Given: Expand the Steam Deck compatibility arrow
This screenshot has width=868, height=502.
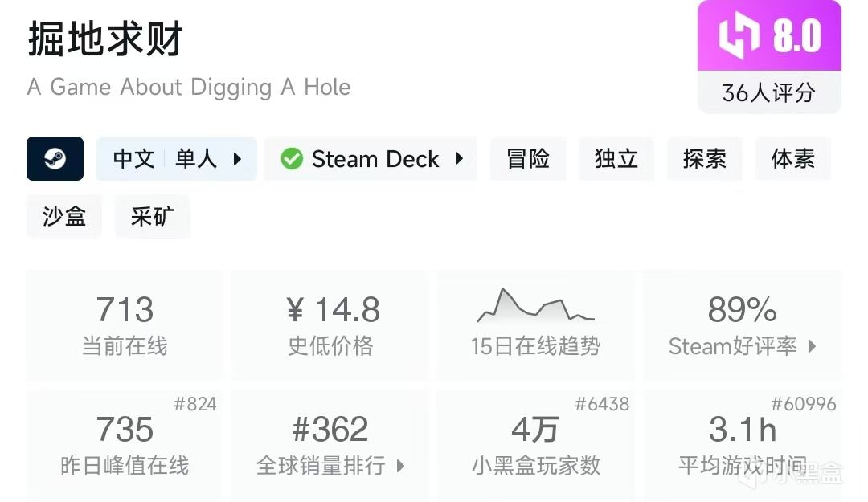Looking at the screenshot, I should [460, 159].
